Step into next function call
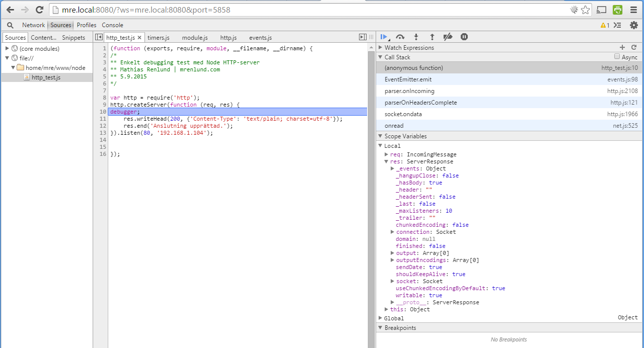The image size is (644, 348). pyautogui.click(x=416, y=37)
